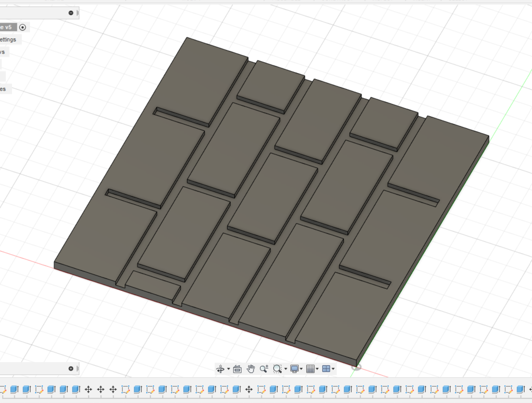Select the document node ending in 'v5'
The height and width of the screenshot is (403, 532).
(x=8, y=27)
